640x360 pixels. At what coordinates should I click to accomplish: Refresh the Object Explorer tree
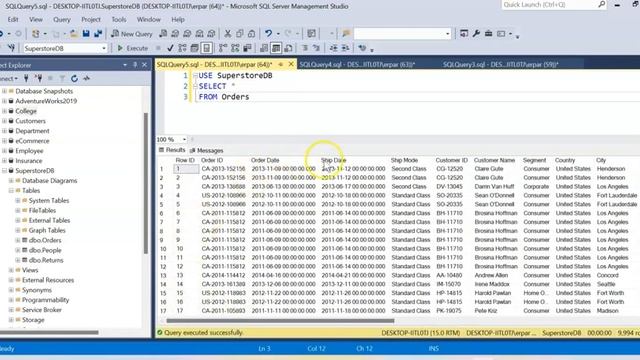click(x=74, y=78)
